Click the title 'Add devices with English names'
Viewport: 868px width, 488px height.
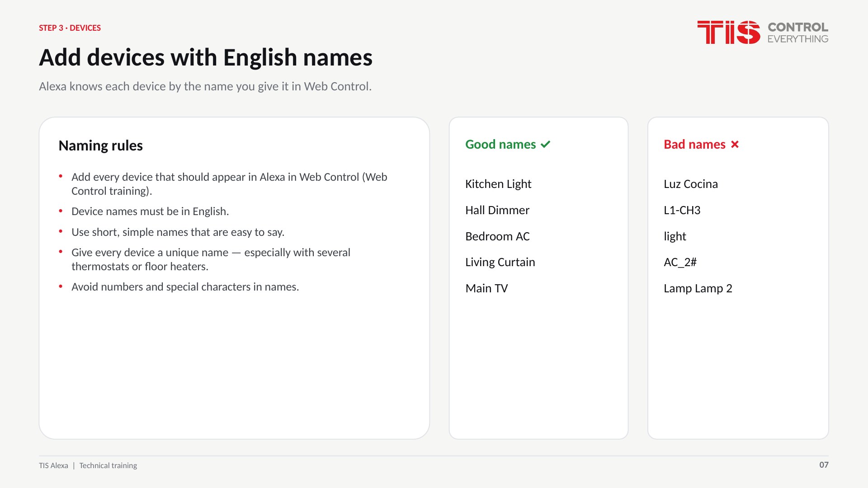coord(206,58)
